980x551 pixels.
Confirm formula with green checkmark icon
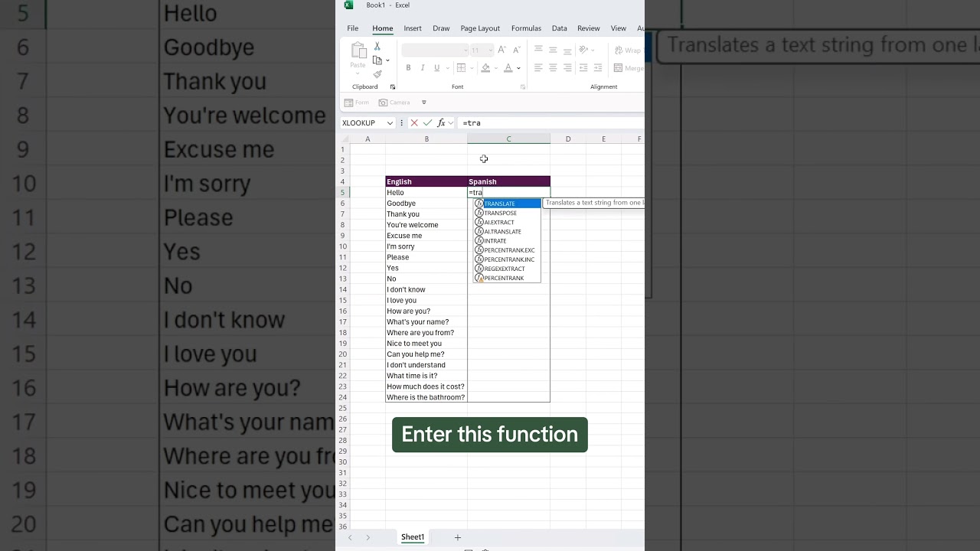tap(427, 122)
